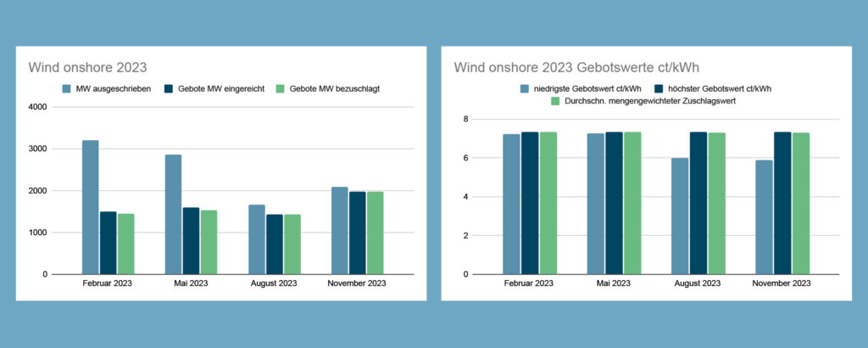Click the November 2023 green 'bezuschlagt' bar
The height and width of the screenshot is (348, 868).
(375, 233)
